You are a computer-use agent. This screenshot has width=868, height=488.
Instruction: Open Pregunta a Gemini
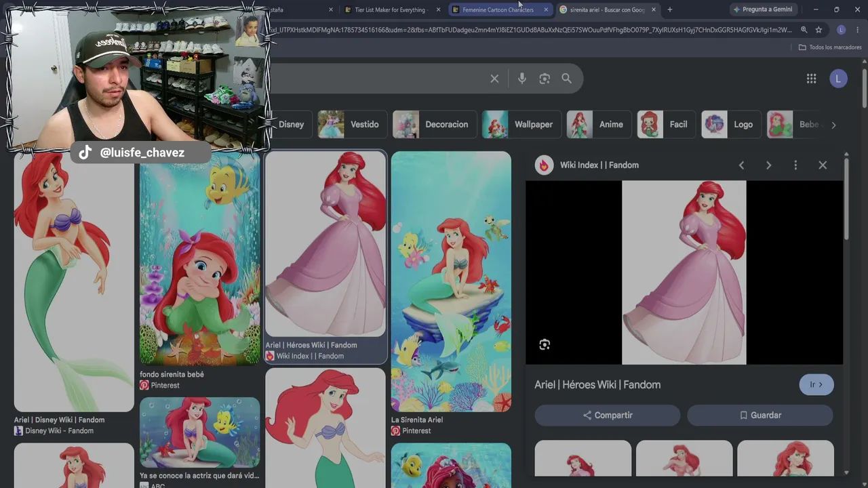pos(762,9)
